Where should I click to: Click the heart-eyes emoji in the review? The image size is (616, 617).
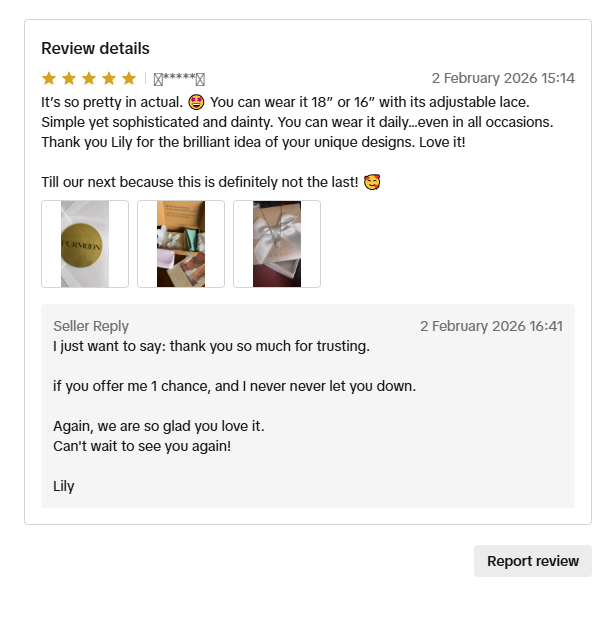(x=196, y=102)
